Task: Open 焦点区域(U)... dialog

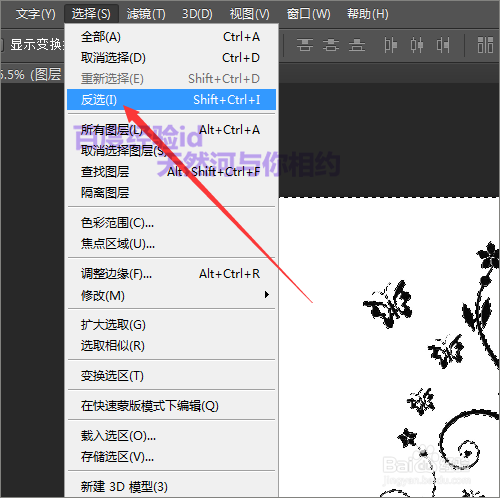Action: (x=171, y=244)
